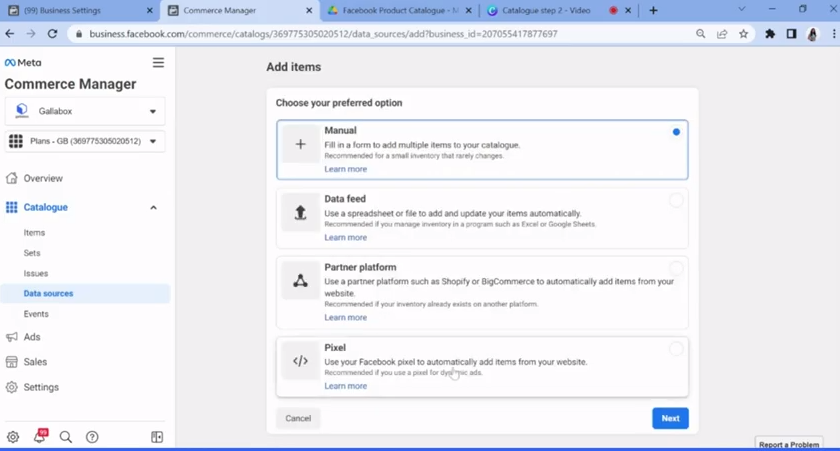Select the Data feed radio button
840x451 pixels.
click(676, 200)
